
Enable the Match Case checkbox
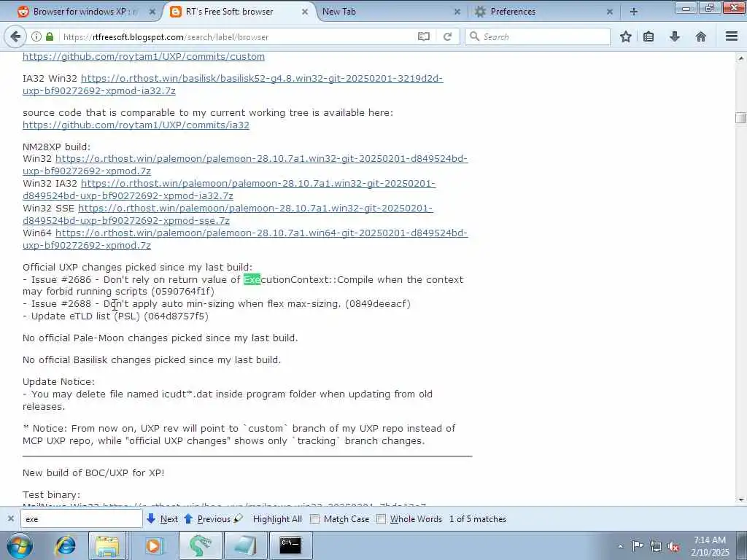[x=315, y=519]
